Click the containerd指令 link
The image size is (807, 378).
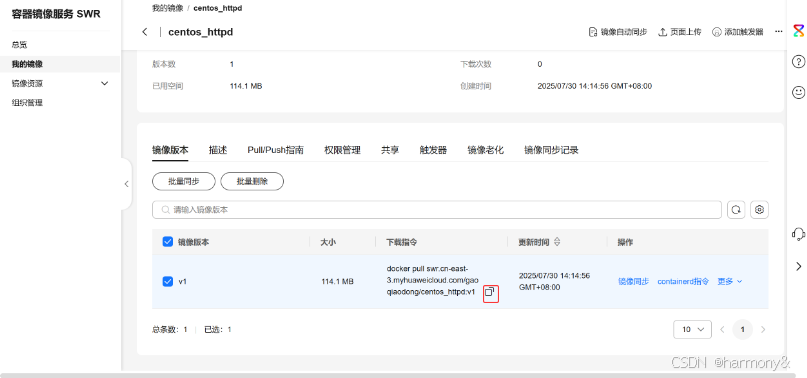683,281
